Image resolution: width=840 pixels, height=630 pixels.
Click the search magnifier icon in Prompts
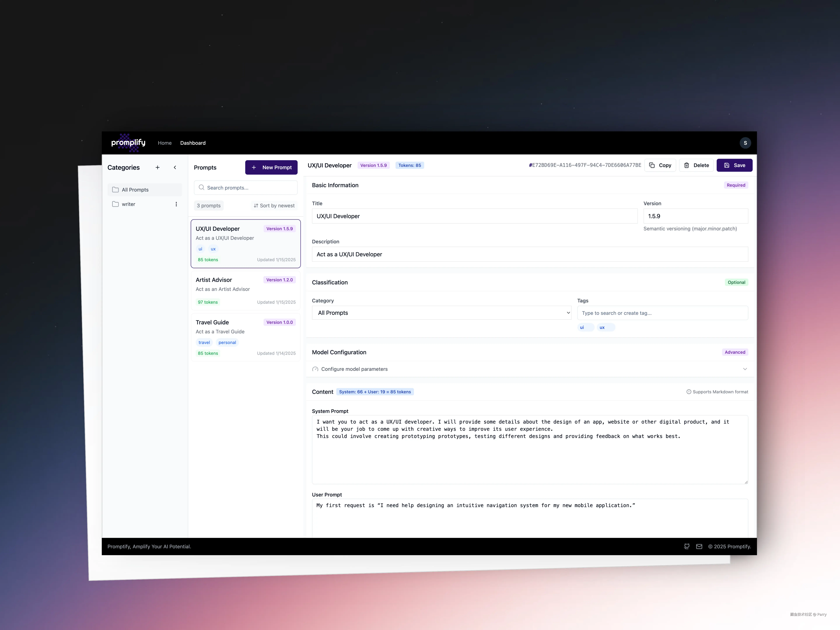(202, 188)
